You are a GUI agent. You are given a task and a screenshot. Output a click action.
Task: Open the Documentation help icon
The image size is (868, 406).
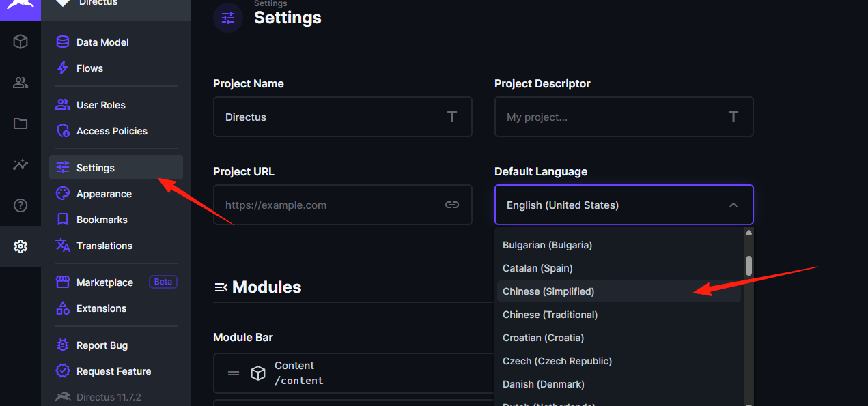pos(20,205)
